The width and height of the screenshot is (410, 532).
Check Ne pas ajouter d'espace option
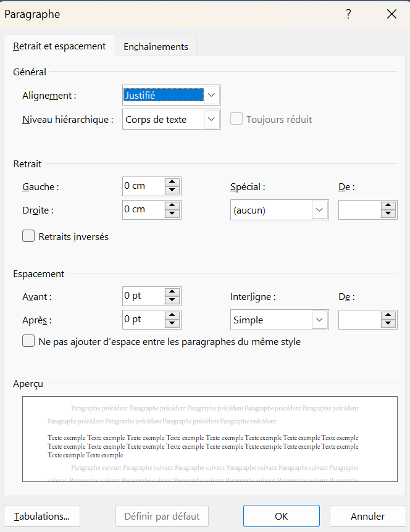(28, 341)
